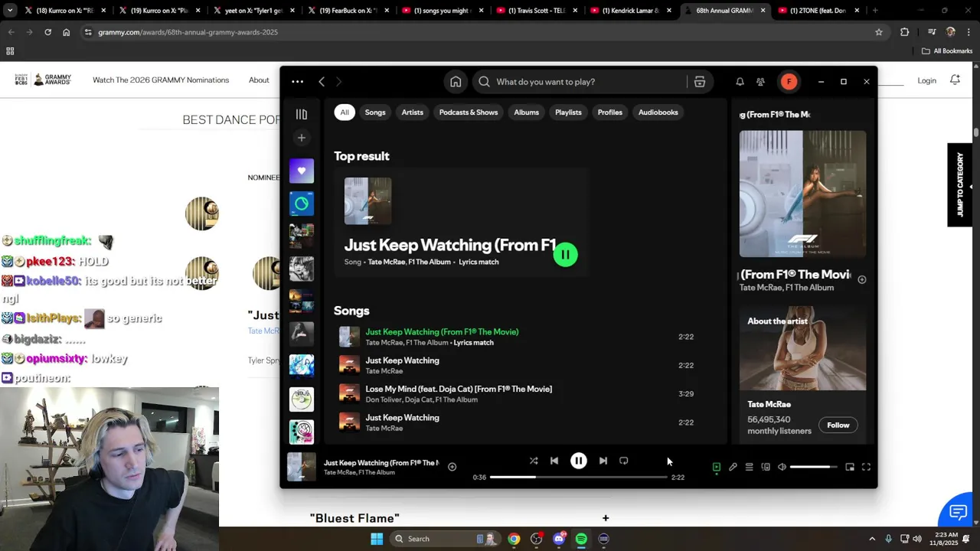Reload the grammy.com page
Screen dimensions: 980x551
(x=47, y=32)
